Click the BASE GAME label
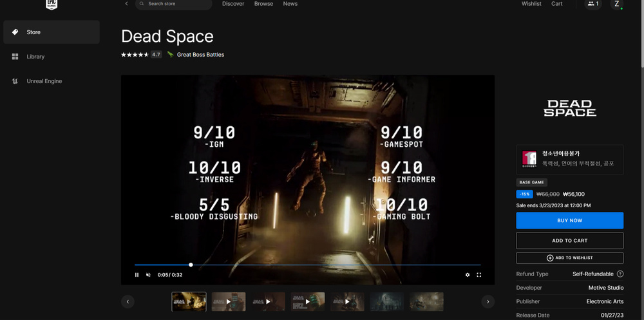 click(531, 182)
